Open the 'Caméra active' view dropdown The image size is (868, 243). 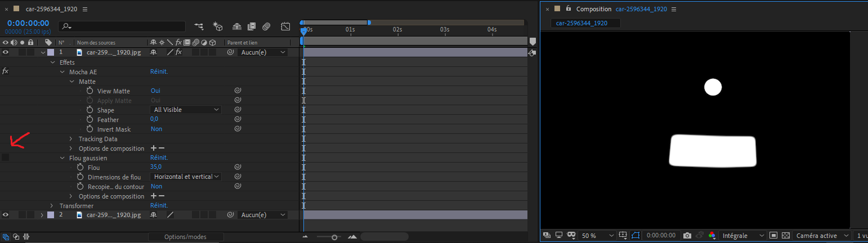pyautogui.click(x=821, y=236)
